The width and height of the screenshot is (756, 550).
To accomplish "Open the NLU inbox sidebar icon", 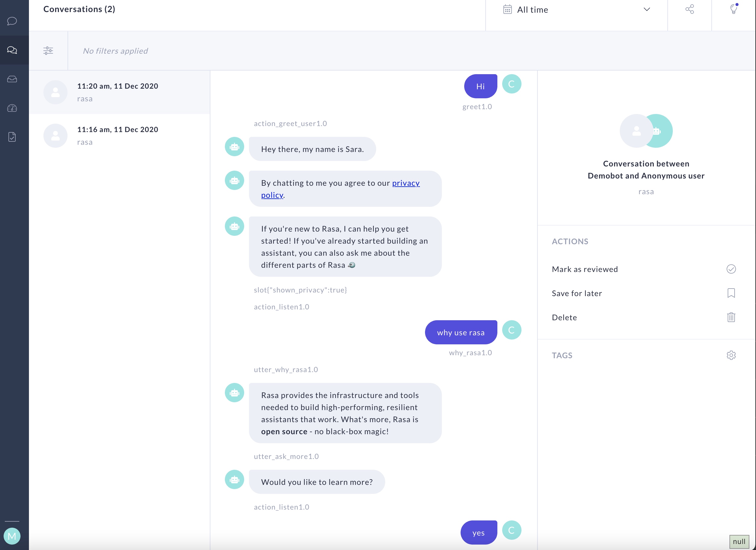I will click(x=12, y=79).
